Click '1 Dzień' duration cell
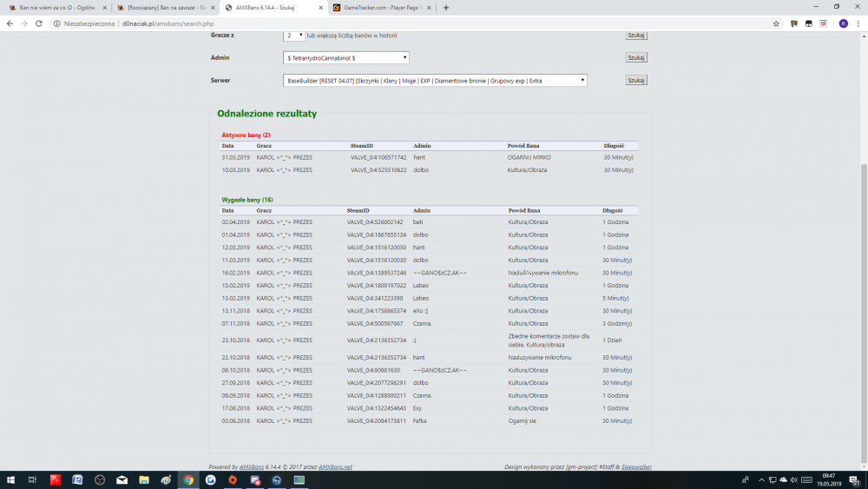The image size is (868, 489). pyautogui.click(x=612, y=340)
